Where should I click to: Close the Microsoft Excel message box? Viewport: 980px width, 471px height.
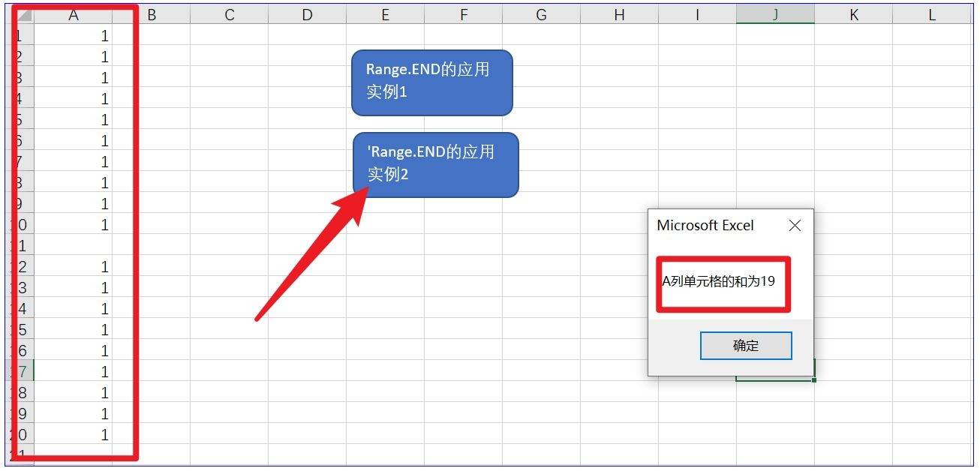click(795, 226)
